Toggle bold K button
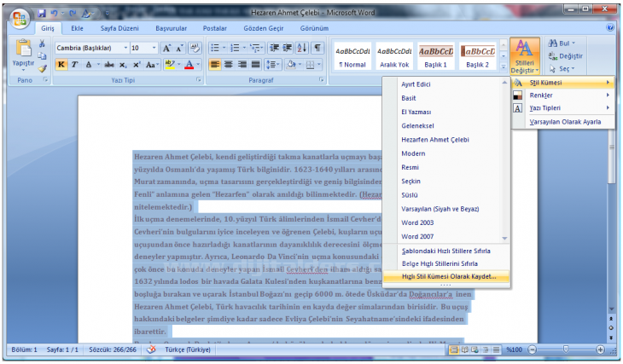The image size is (623, 364). point(61,64)
